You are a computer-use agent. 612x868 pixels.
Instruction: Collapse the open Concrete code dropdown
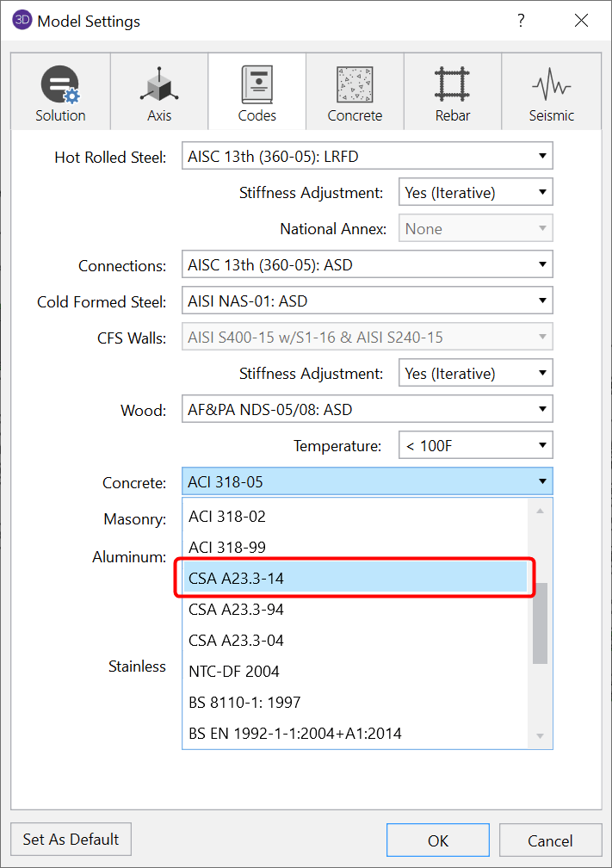point(541,481)
